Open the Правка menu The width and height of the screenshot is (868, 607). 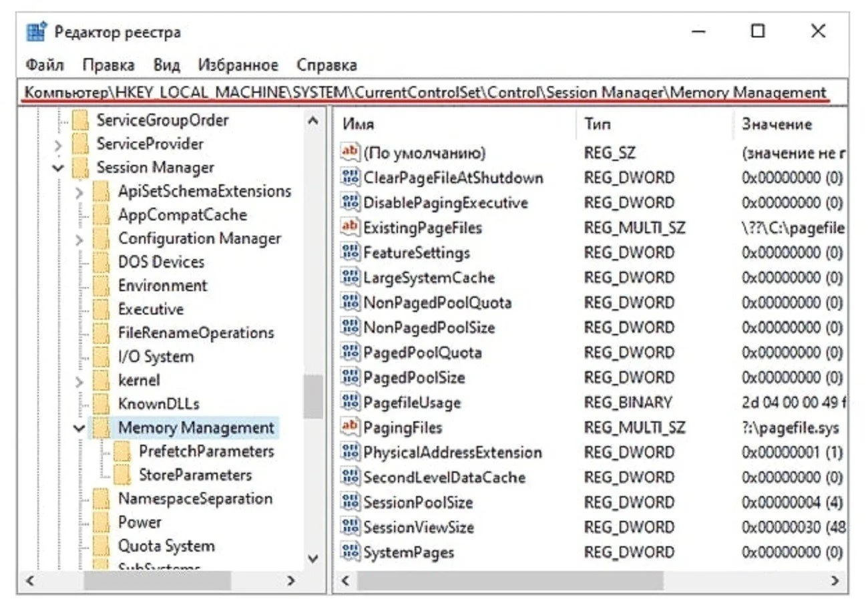(x=108, y=65)
